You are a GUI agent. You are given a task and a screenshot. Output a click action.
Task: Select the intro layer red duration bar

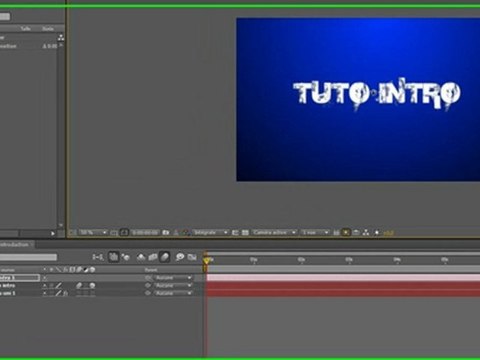(x=343, y=285)
